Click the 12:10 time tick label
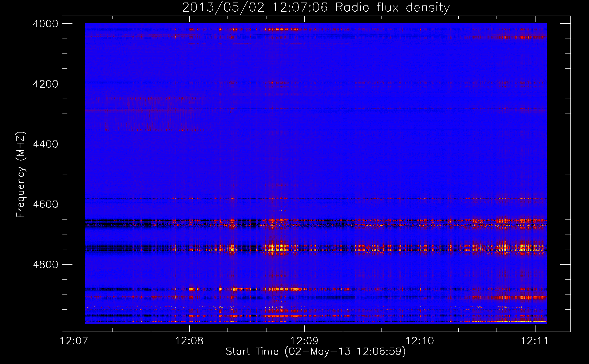589x364 pixels. click(420, 341)
